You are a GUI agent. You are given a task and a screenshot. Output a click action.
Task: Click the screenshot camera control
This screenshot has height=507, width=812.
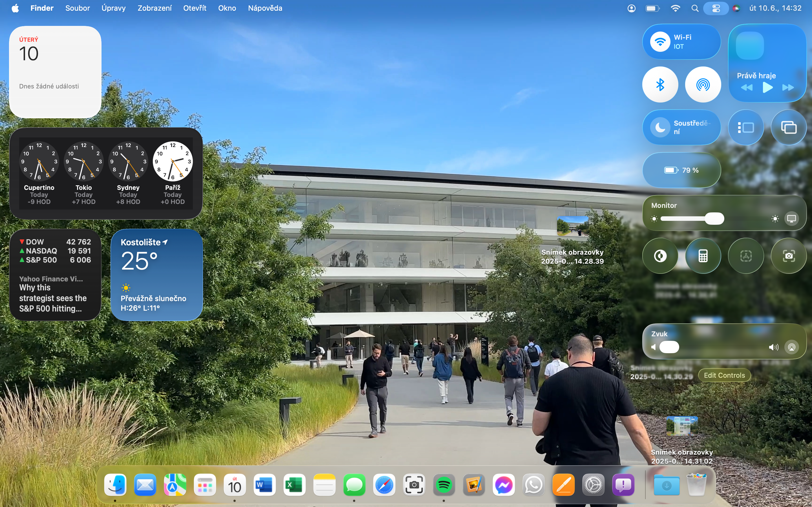789,256
